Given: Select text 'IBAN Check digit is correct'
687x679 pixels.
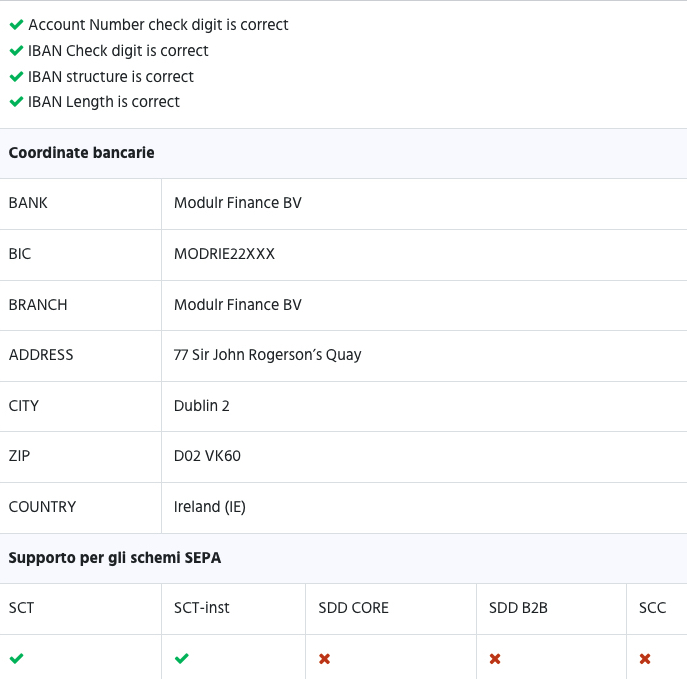Looking at the screenshot, I should pyautogui.click(x=118, y=51).
